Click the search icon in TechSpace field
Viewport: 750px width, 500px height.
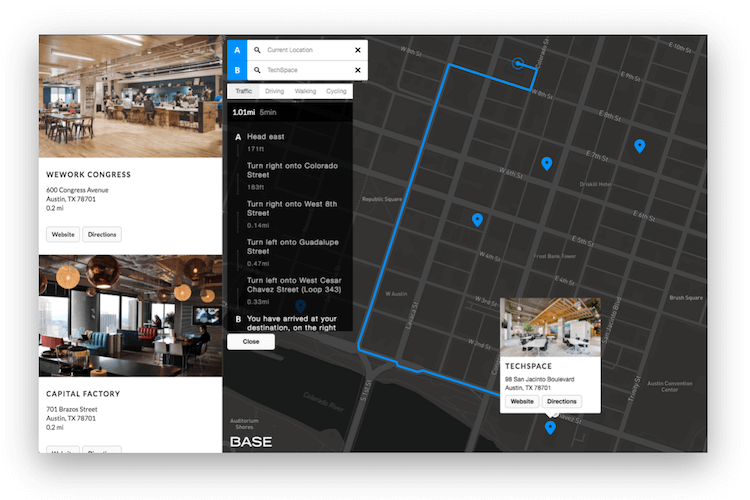tap(257, 70)
